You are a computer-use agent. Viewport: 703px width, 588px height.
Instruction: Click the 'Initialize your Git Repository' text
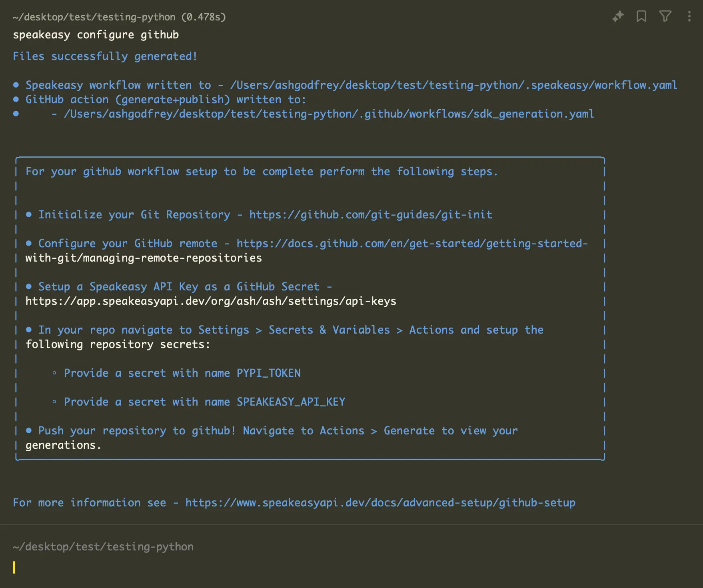tap(134, 215)
